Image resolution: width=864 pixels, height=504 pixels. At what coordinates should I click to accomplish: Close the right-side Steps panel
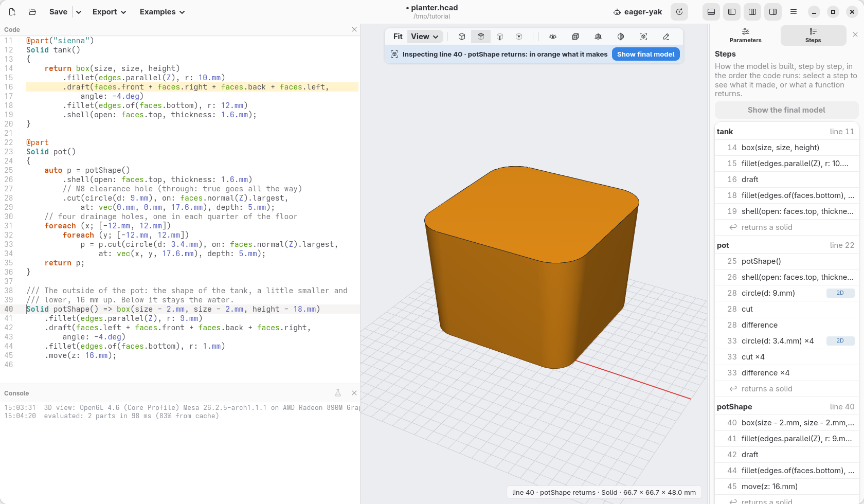[x=855, y=34]
